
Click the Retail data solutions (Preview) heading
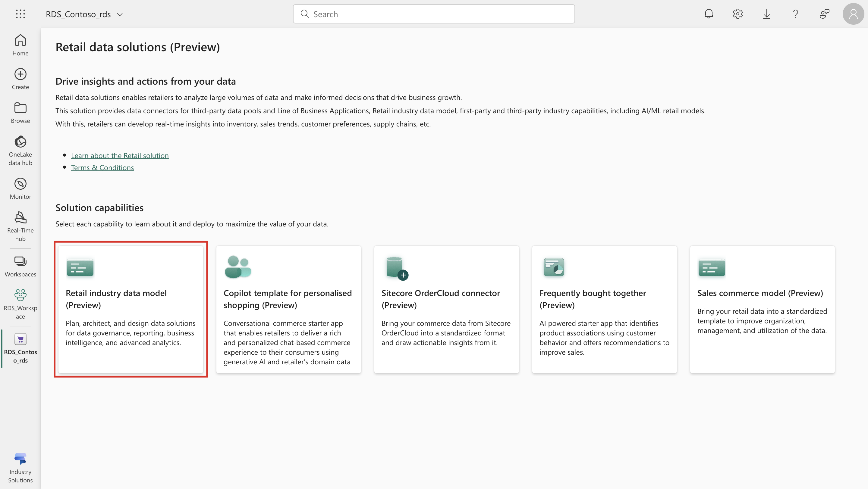(x=137, y=47)
